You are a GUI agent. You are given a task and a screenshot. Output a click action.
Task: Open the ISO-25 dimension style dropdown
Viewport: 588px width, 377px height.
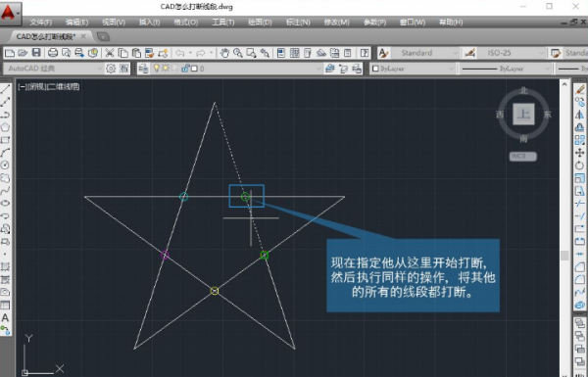[541, 53]
